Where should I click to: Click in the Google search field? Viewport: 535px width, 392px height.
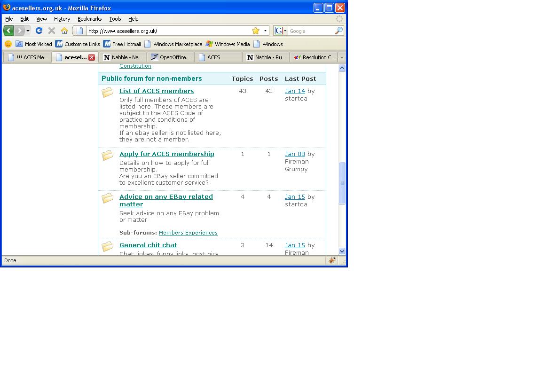(x=310, y=31)
